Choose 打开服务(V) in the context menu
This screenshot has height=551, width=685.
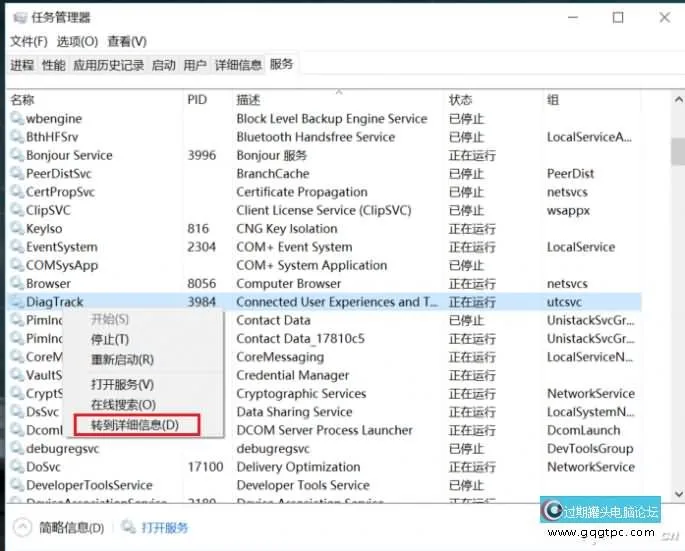[122, 385]
